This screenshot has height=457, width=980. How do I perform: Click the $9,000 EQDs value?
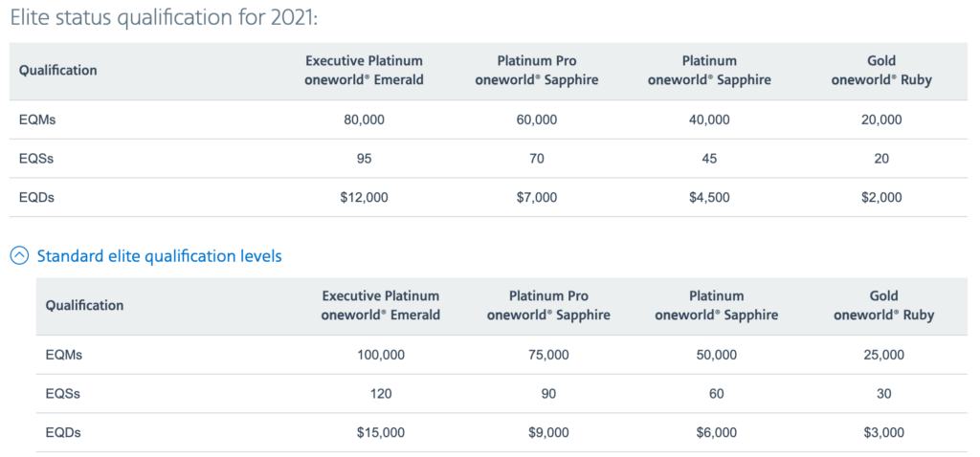coord(548,432)
